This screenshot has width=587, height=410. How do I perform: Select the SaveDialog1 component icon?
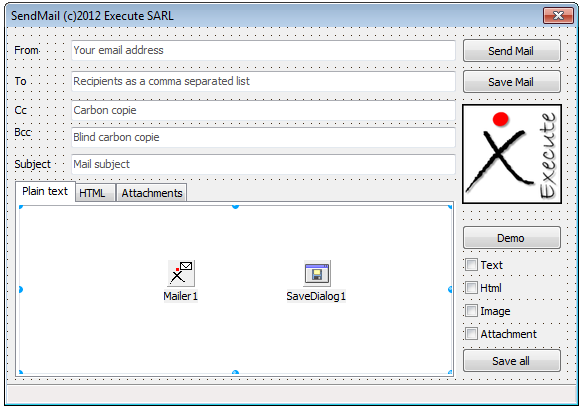(317, 273)
